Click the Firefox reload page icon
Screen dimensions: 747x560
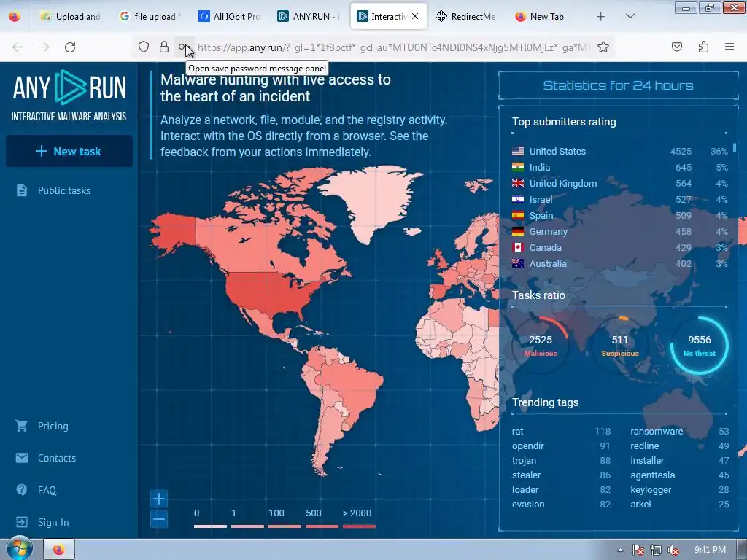(70, 47)
